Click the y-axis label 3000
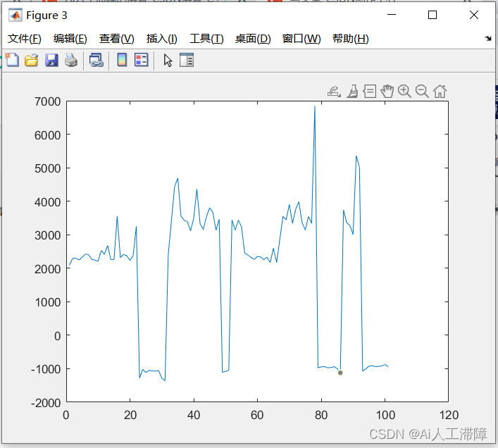The height and width of the screenshot is (448, 498). click(x=48, y=235)
